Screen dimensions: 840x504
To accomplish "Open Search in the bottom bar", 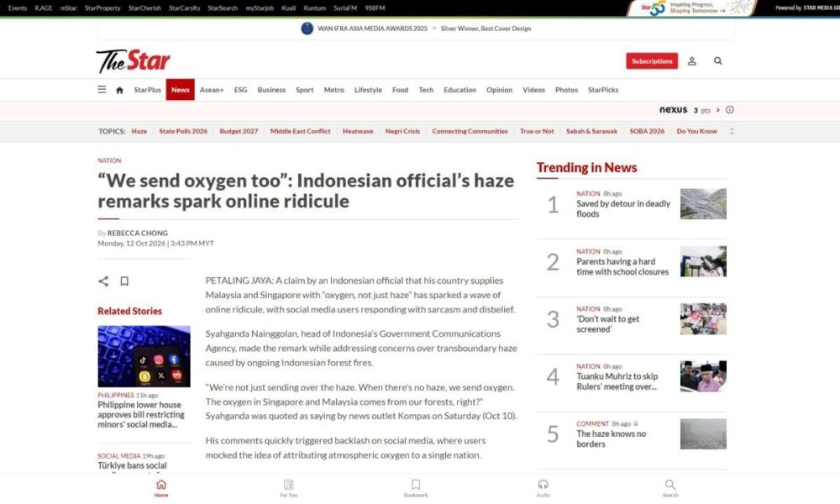I will click(670, 488).
